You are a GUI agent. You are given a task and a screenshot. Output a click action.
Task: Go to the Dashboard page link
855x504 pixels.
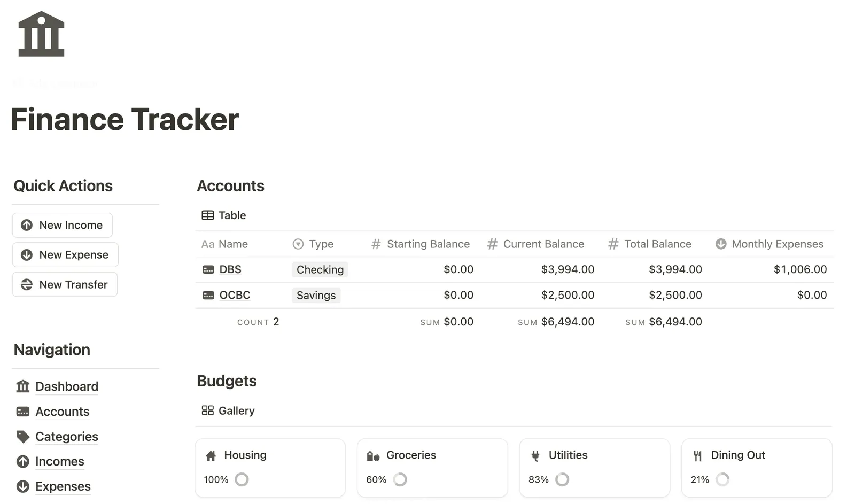click(x=67, y=386)
